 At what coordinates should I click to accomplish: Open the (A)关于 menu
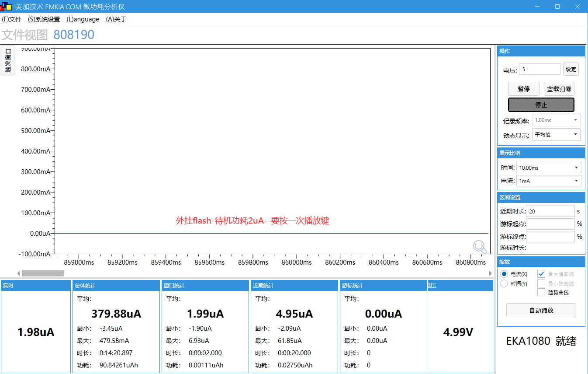click(116, 19)
